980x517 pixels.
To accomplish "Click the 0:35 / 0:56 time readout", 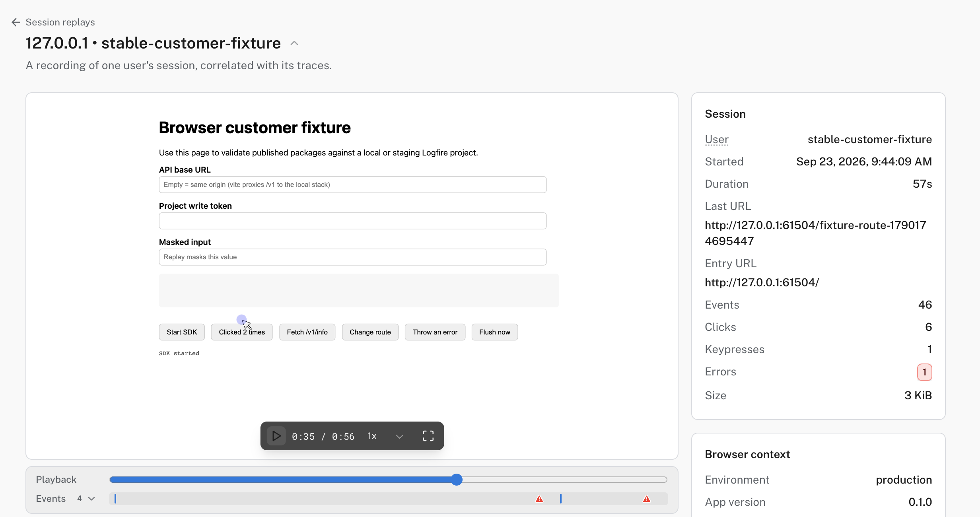I will pyautogui.click(x=323, y=436).
